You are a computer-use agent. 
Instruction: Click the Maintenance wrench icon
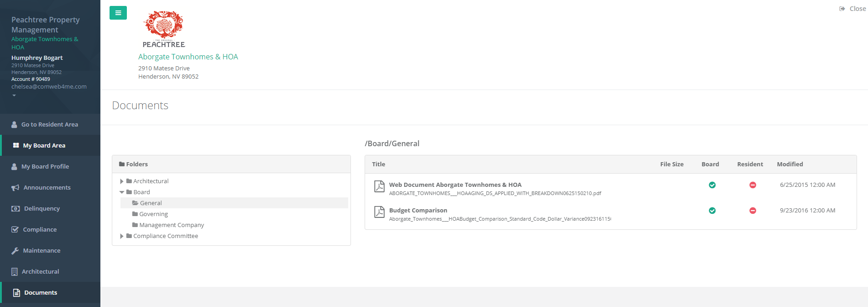click(15, 251)
